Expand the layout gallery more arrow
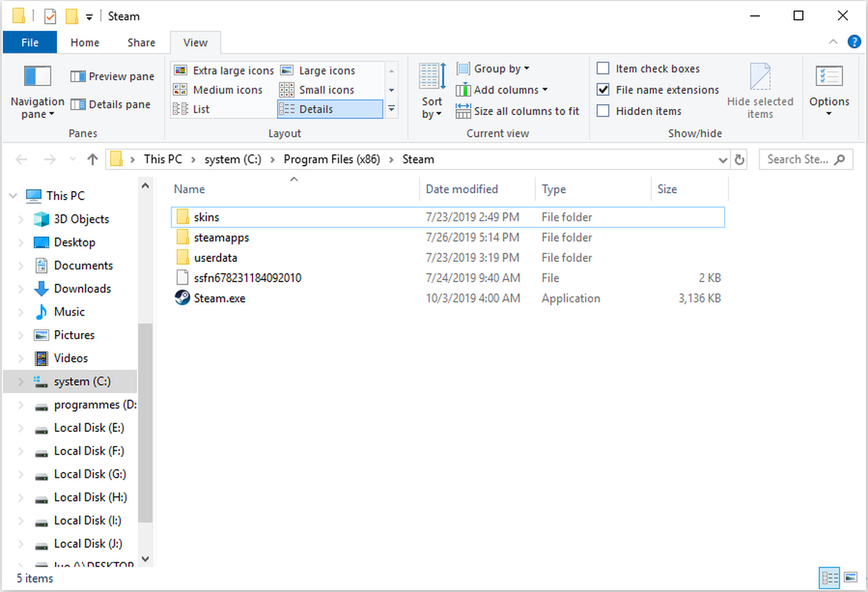The height and width of the screenshot is (592, 868). pyautogui.click(x=391, y=109)
